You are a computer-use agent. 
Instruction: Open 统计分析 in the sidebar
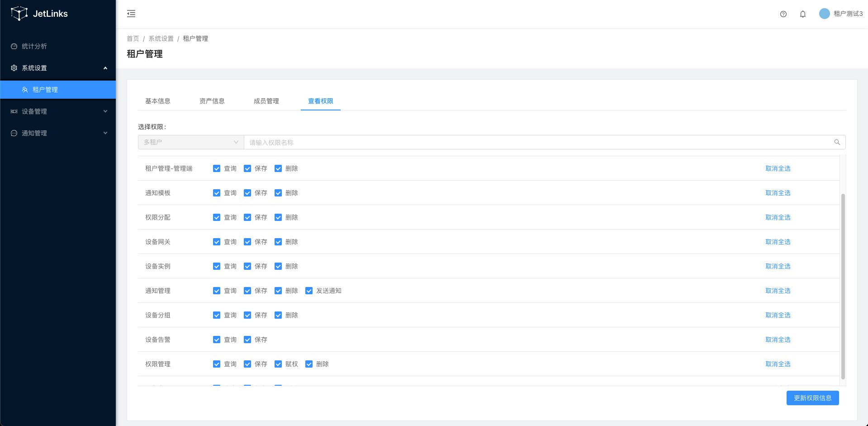coord(58,46)
